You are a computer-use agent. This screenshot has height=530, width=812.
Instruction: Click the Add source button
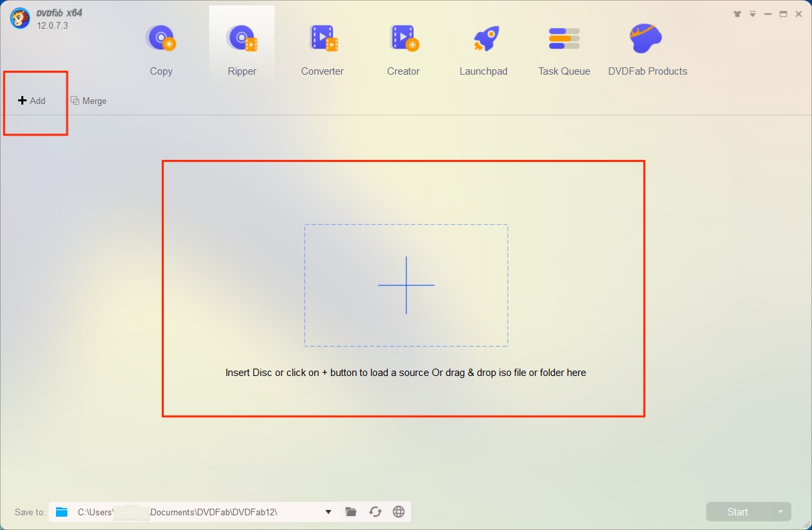pos(32,101)
